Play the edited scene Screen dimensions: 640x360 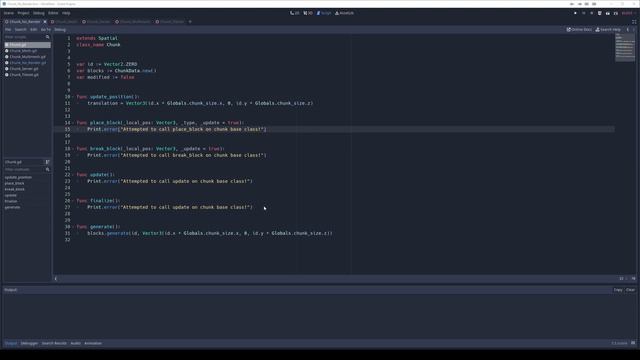600,13
